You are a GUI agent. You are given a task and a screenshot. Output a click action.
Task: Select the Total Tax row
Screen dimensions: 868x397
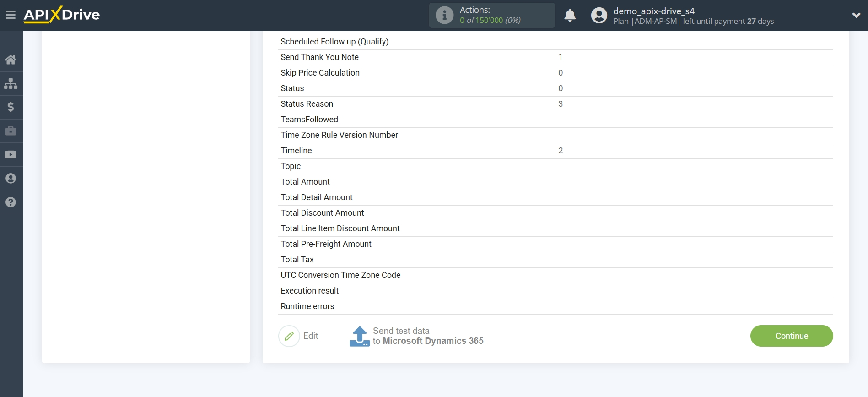pyautogui.click(x=555, y=260)
